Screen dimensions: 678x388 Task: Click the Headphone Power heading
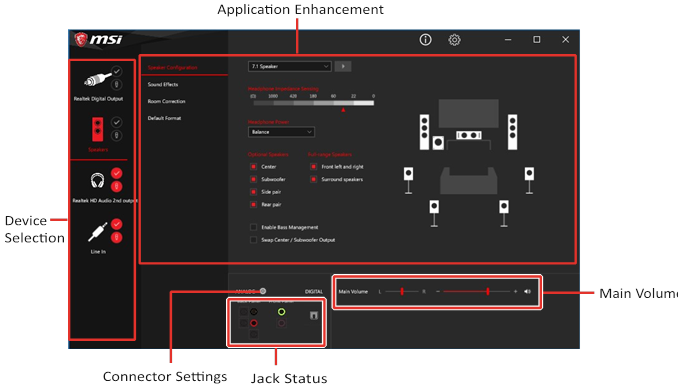click(x=268, y=122)
